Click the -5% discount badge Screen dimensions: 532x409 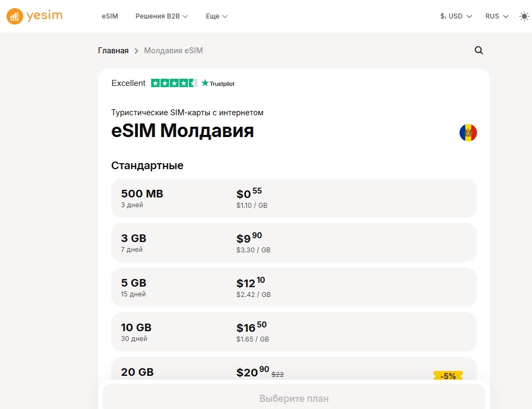[447, 375]
